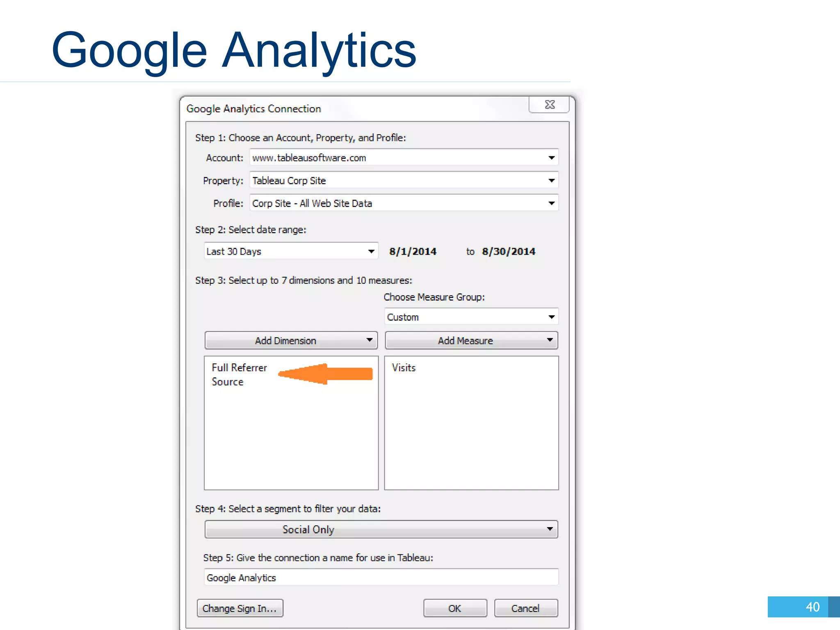Select Visits in the measures list
This screenshot has width=840, height=630.
(x=404, y=367)
